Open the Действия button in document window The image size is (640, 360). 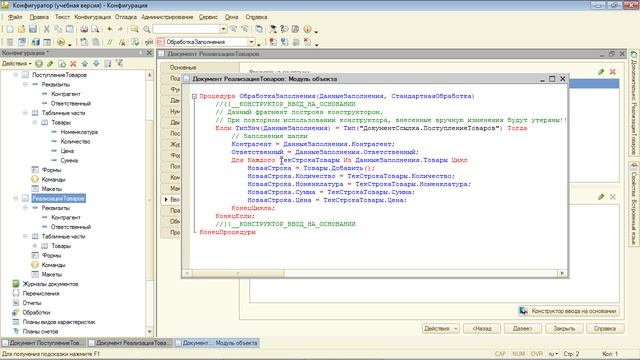tap(440, 328)
